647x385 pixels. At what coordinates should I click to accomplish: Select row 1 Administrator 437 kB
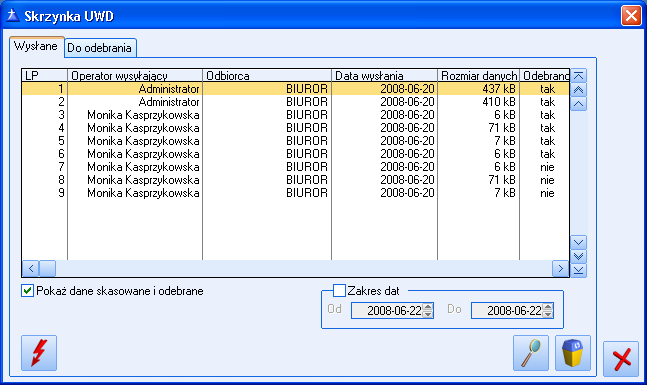(x=295, y=89)
